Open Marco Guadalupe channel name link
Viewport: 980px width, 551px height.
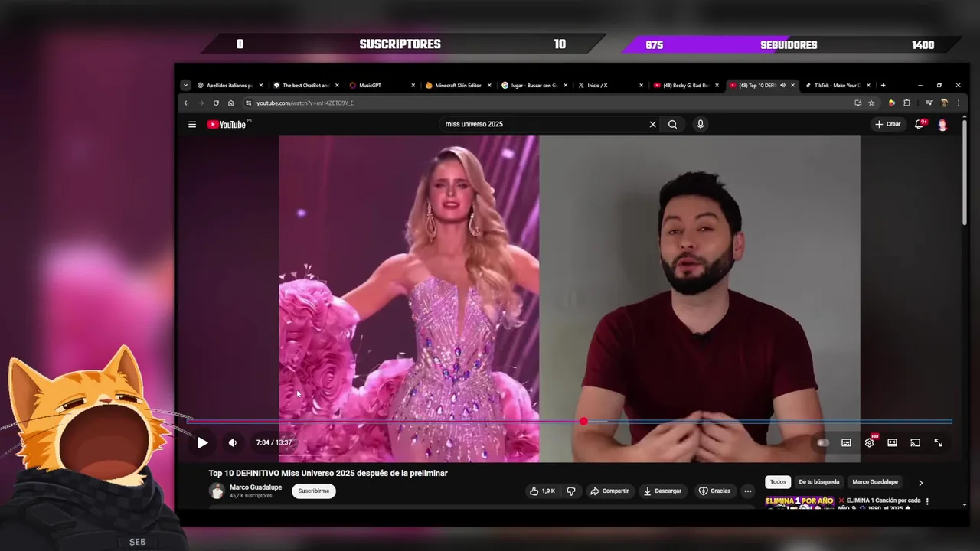(x=256, y=487)
